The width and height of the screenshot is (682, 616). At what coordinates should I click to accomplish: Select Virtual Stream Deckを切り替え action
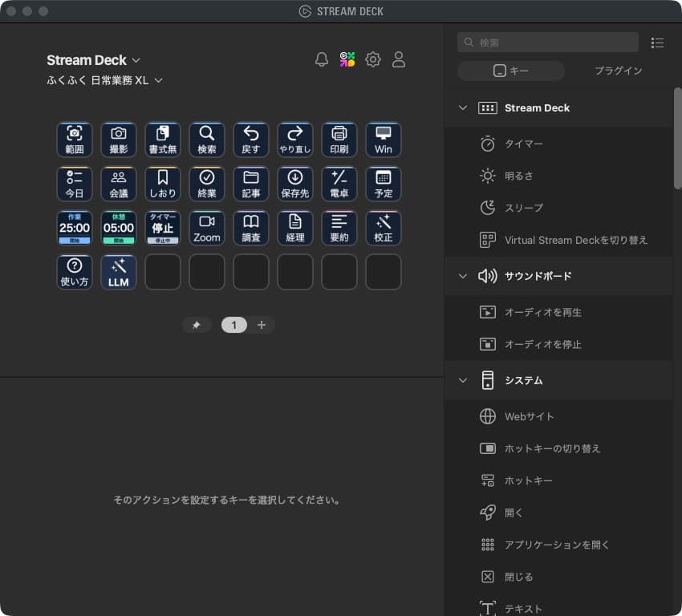559,240
